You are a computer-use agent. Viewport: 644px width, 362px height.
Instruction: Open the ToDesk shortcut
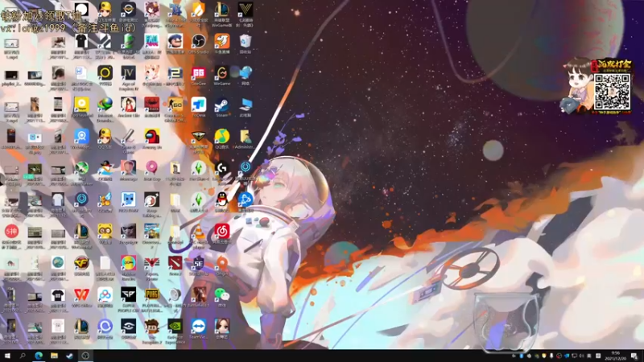[x=198, y=108]
